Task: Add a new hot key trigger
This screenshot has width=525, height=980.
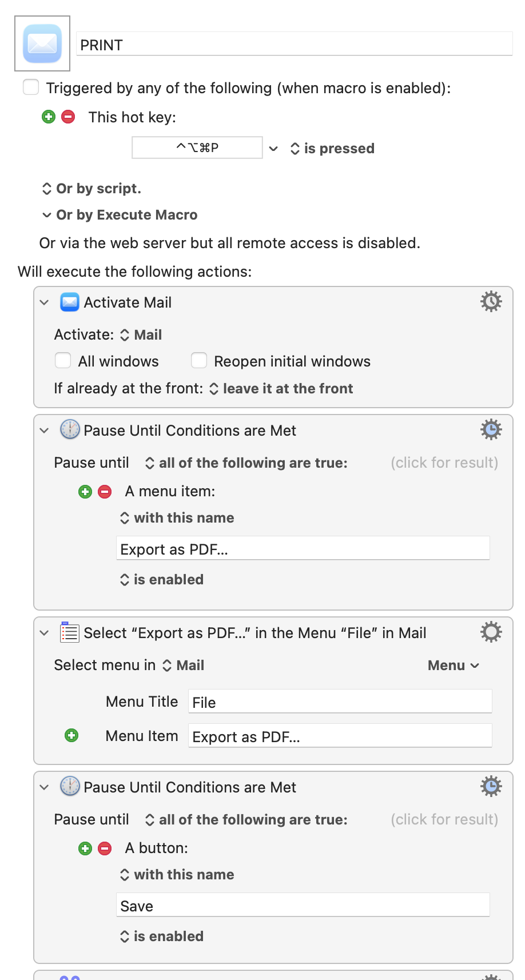Action: [49, 117]
